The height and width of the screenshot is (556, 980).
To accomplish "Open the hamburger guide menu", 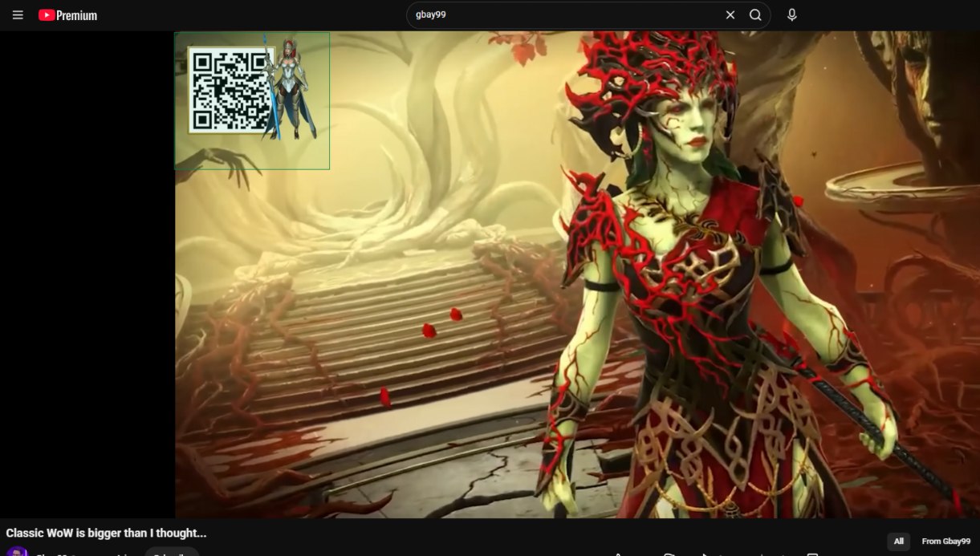I will tap(18, 15).
